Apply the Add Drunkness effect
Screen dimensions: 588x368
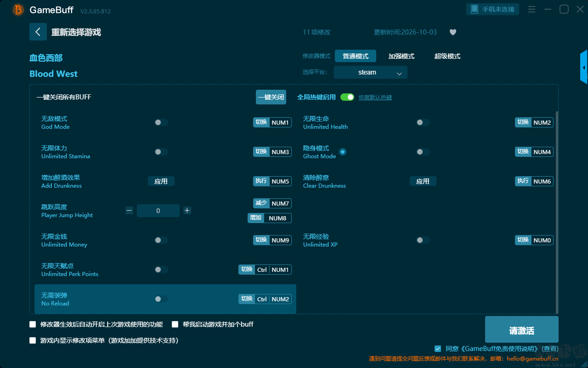[161, 181]
